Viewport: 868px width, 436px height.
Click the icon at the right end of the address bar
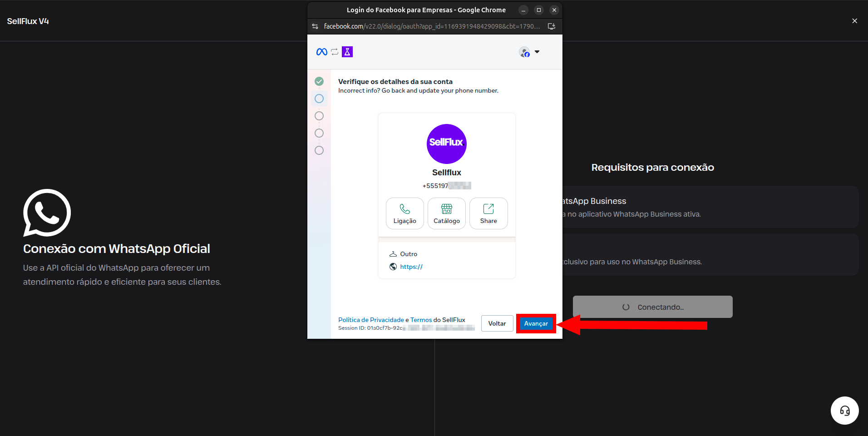[552, 26]
